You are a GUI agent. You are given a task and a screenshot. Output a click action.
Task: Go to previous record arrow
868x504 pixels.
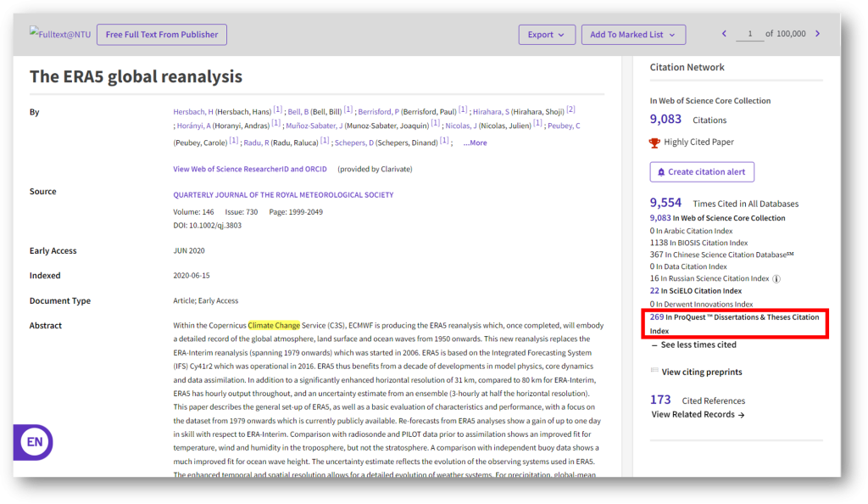coord(724,34)
